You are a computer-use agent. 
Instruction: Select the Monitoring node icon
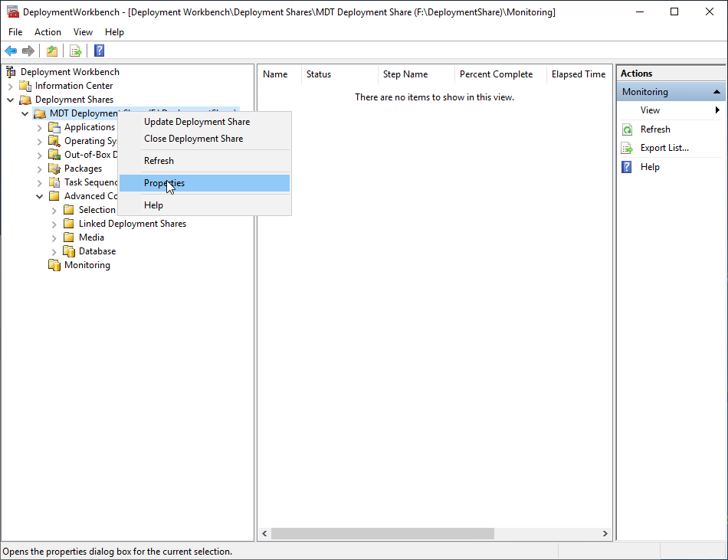point(54,264)
